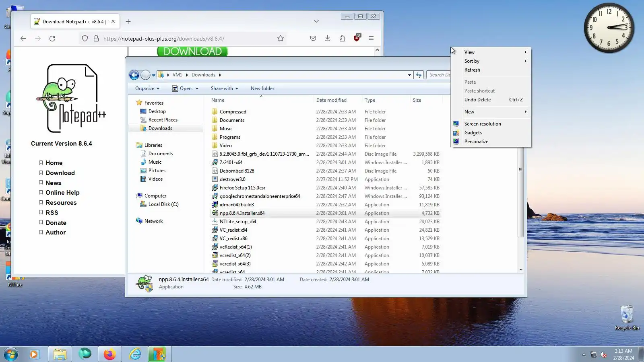Open Firefox extensions panel
644x362 pixels.
click(x=342, y=39)
